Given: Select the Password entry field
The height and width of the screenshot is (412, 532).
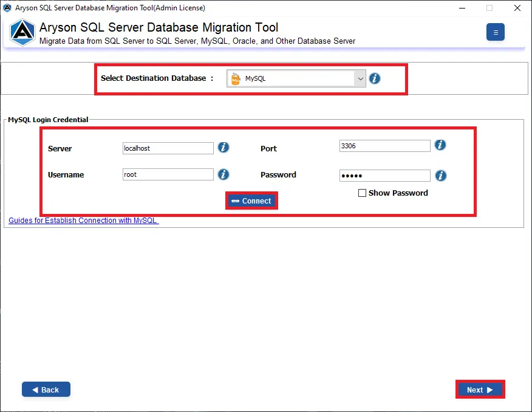Looking at the screenshot, I should click(384, 175).
